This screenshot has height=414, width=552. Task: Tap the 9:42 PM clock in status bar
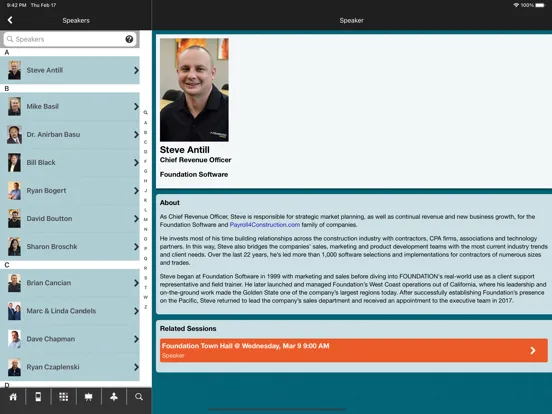17,5
